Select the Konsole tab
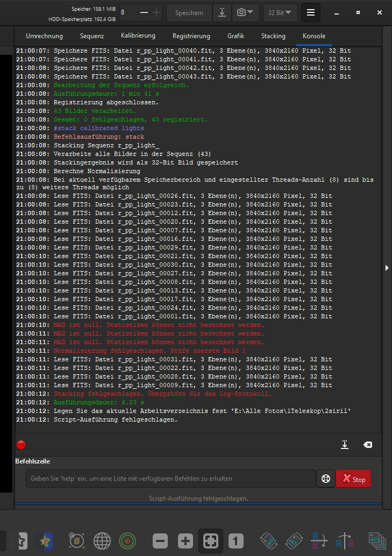Screen dimensions: 392x556 tap(314, 36)
